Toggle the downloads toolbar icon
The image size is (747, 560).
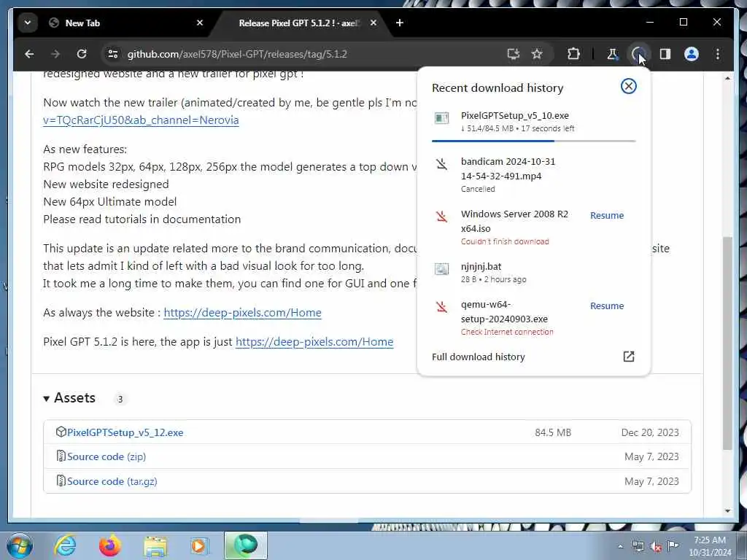tap(638, 54)
